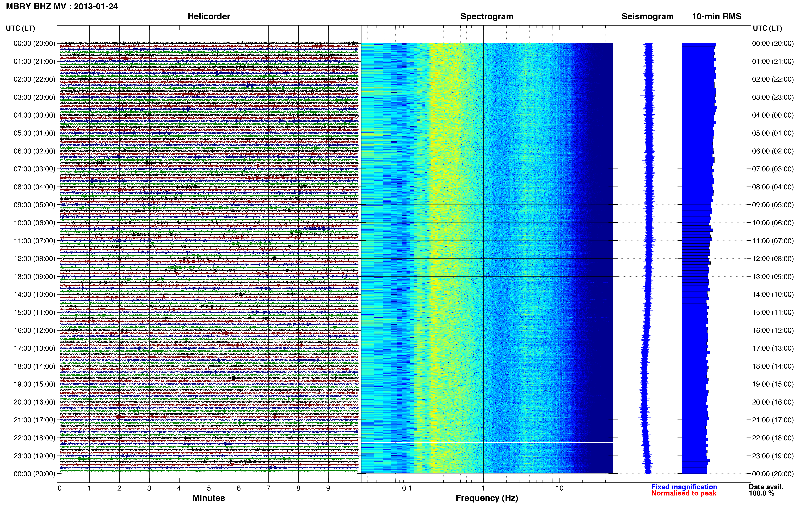Click the title 'MBRY BHZ MV : 2013-01-24'
This screenshot has height=508, width=812.
(62, 6)
